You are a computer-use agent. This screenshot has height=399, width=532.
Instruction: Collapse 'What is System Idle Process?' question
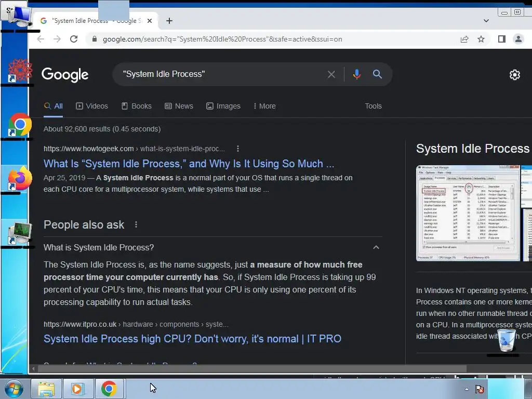click(x=376, y=247)
